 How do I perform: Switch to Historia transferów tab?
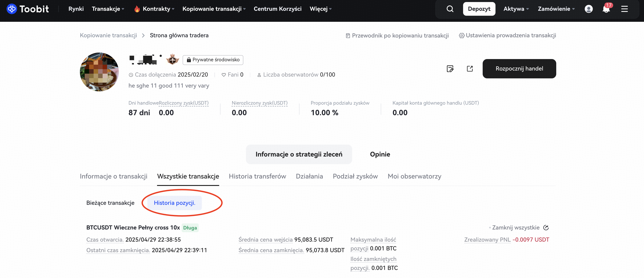coord(257,176)
